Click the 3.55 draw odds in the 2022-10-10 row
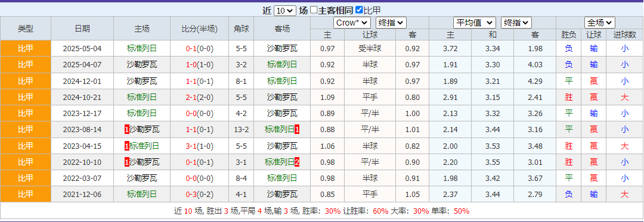The width and height of the screenshot is (644, 222). coord(493,162)
